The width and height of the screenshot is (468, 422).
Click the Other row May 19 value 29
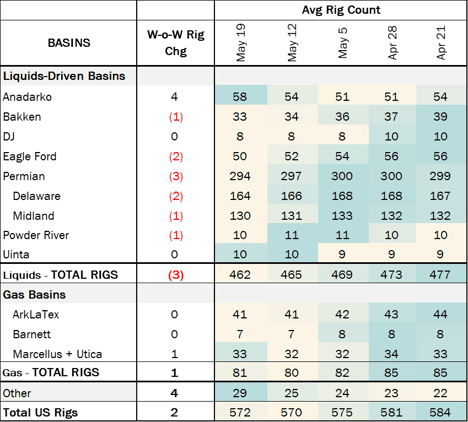[240, 393]
